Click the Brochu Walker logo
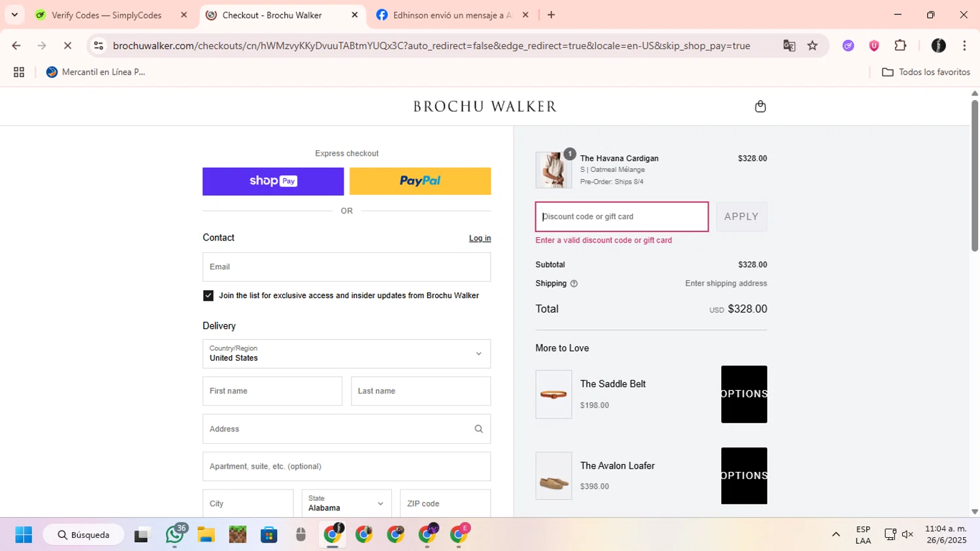 coord(485,106)
